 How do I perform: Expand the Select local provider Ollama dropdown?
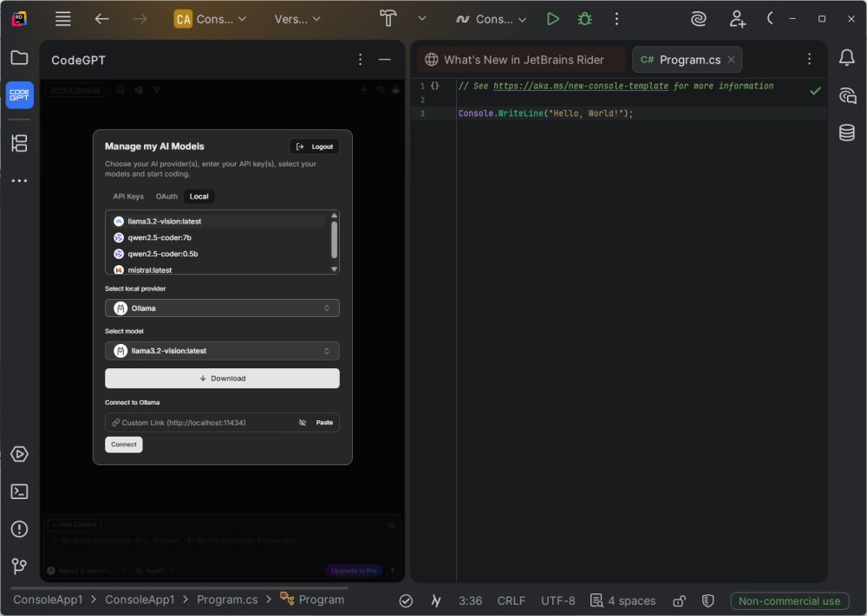(222, 308)
